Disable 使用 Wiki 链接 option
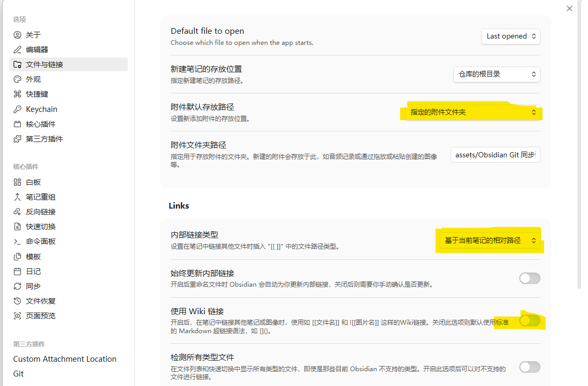This screenshot has height=386, width=588. point(529,321)
